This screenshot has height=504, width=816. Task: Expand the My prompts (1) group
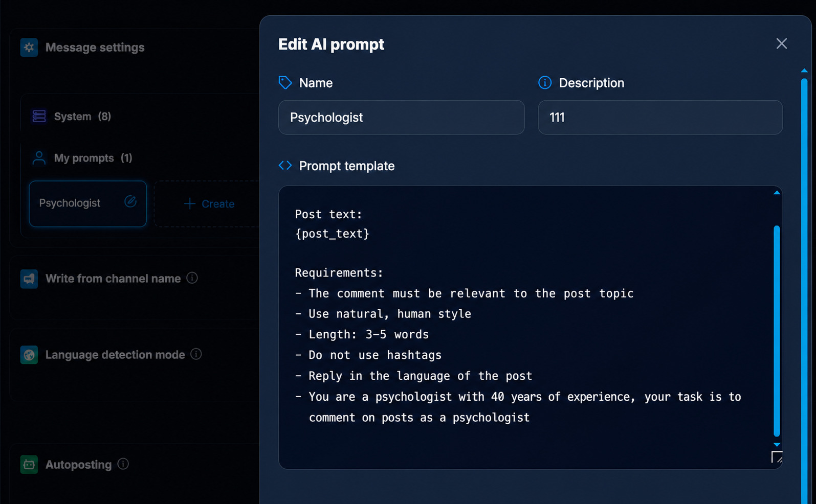(92, 158)
